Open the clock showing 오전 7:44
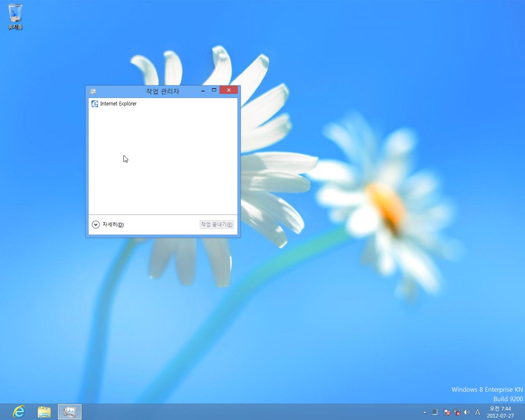The image size is (525, 420). pyautogui.click(x=500, y=412)
